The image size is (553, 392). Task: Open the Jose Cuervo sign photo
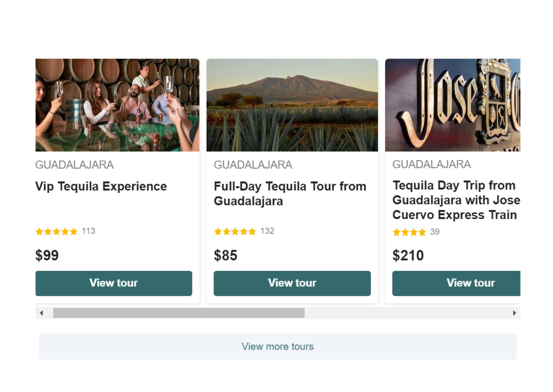click(452, 105)
